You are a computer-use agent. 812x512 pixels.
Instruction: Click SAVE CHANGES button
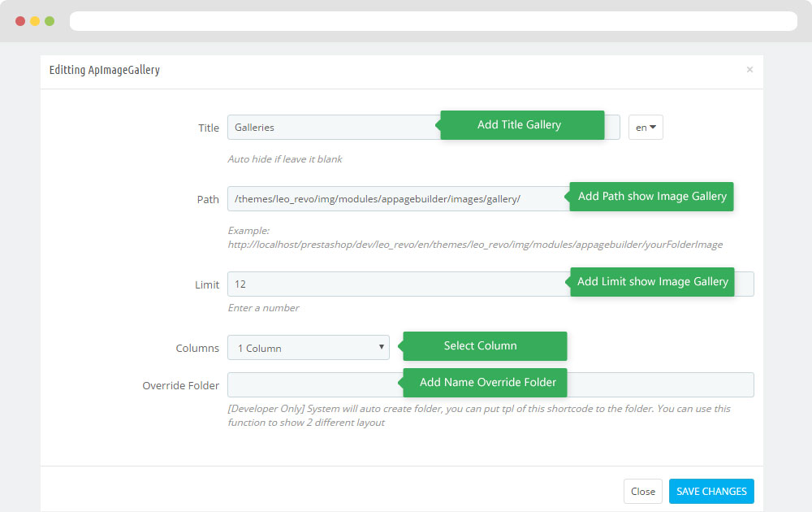pyautogui.click(x=711, y=491)
